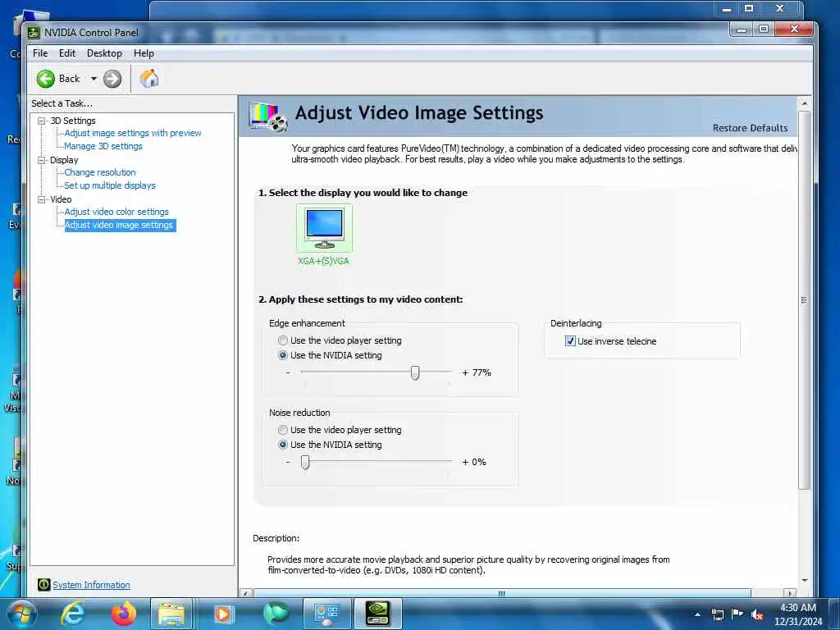Screen dimensions: 840x630
Task: Click the Action Center flag icon
Action: 737,614
